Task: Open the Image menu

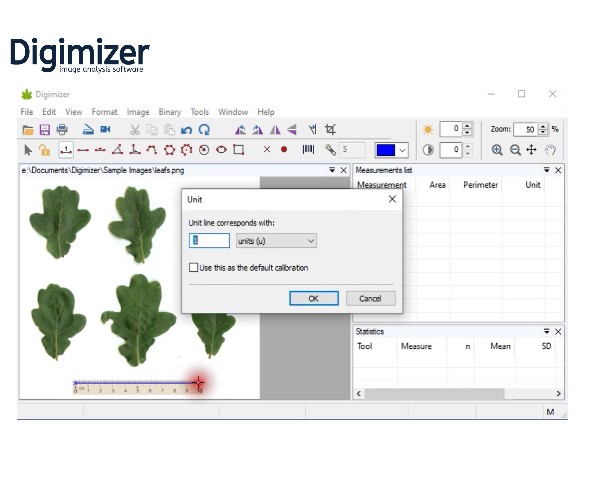Action: click(x=138, y=112)
